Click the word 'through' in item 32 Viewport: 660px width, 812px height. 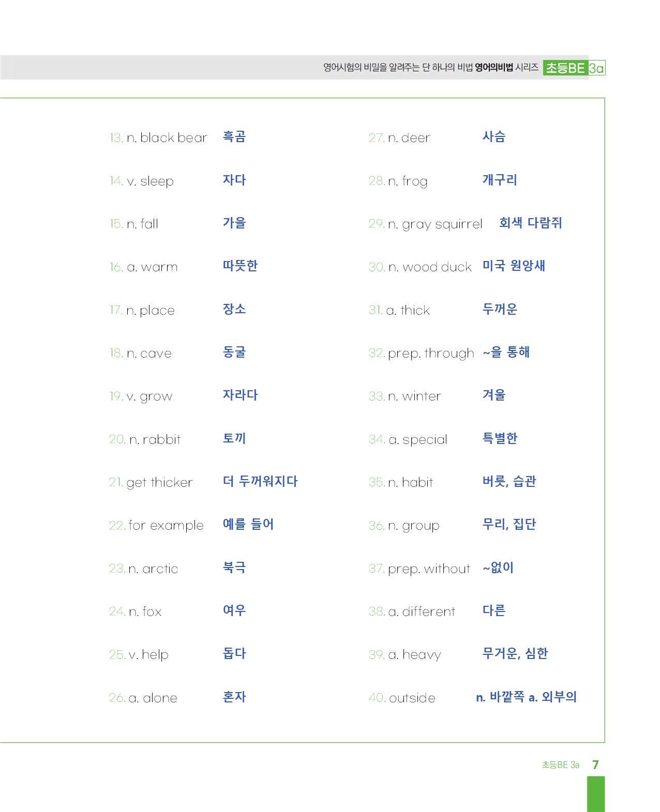pyautogui.click(x=449, y=354)
